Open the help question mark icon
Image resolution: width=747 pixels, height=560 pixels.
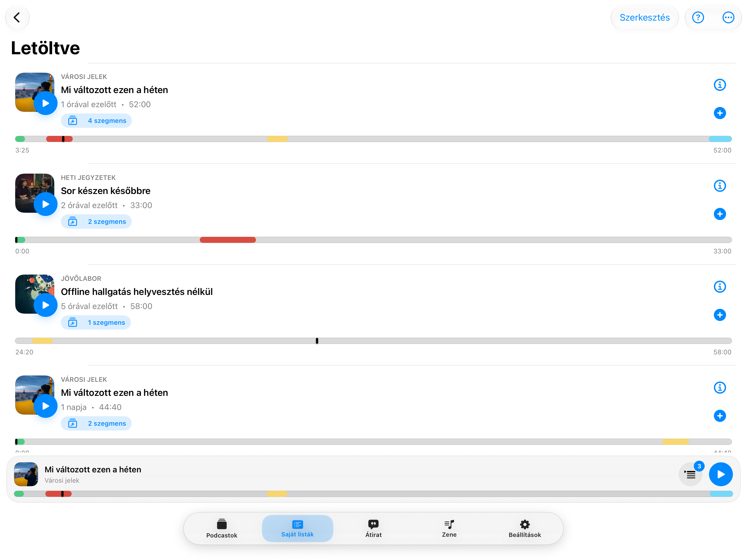pos(698,18)
